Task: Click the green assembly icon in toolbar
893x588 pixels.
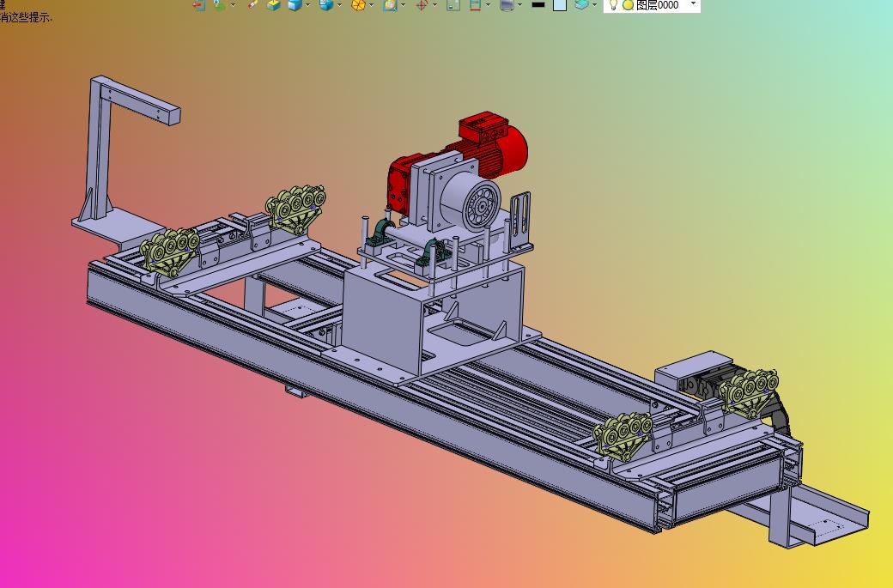Action: tap(219, 5)
